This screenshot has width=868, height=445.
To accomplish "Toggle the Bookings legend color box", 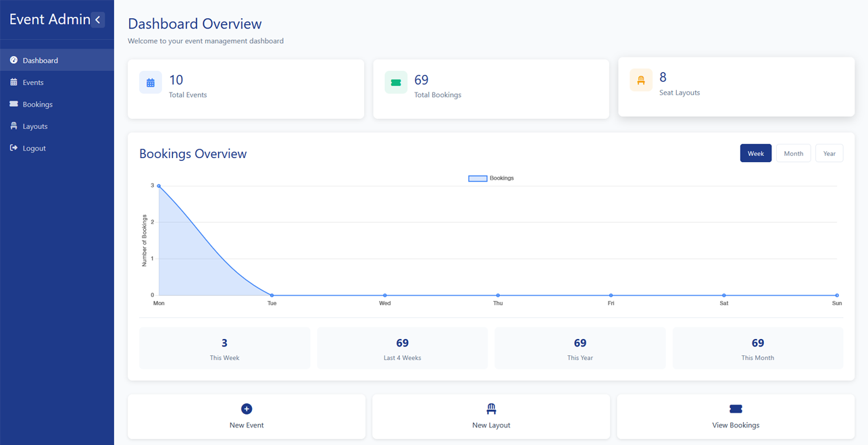I will 478,178.
